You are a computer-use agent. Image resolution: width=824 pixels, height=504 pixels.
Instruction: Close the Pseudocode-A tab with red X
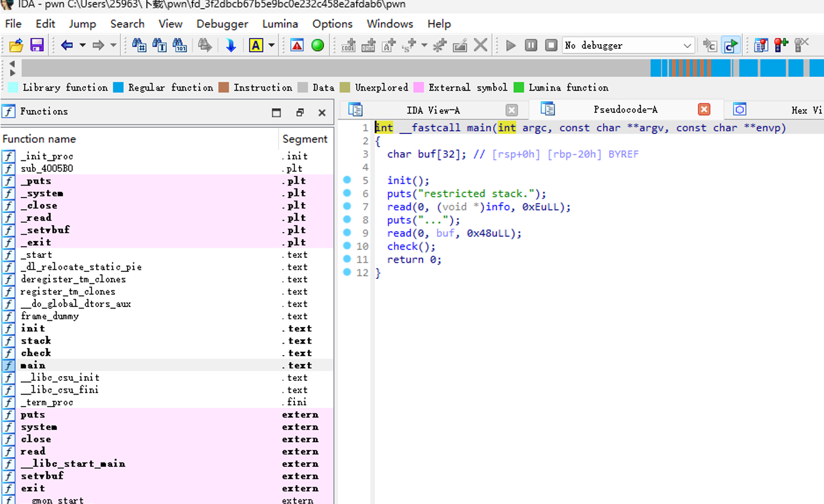click(704, 109)
